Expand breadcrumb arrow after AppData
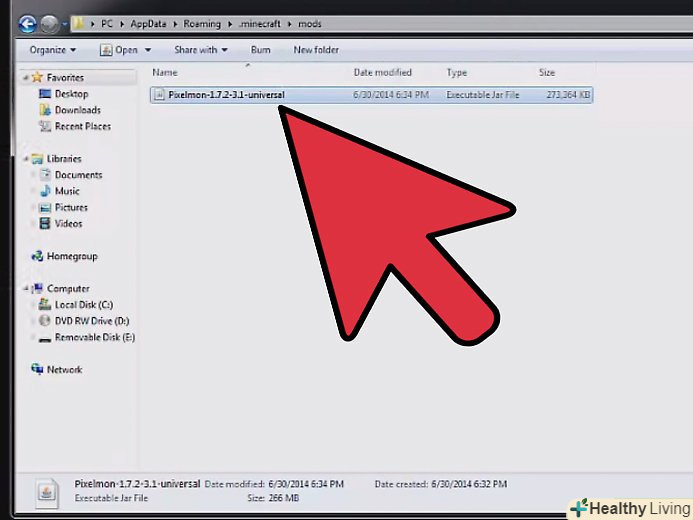This screenshot has height=520, width=693. click(175, 24)
